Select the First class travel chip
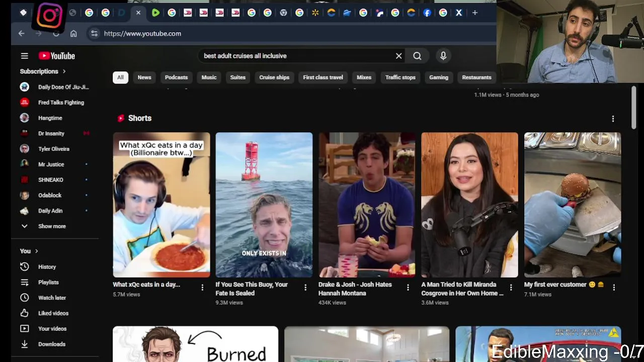The height and width of the screenshot is (362, 644). 323,77
